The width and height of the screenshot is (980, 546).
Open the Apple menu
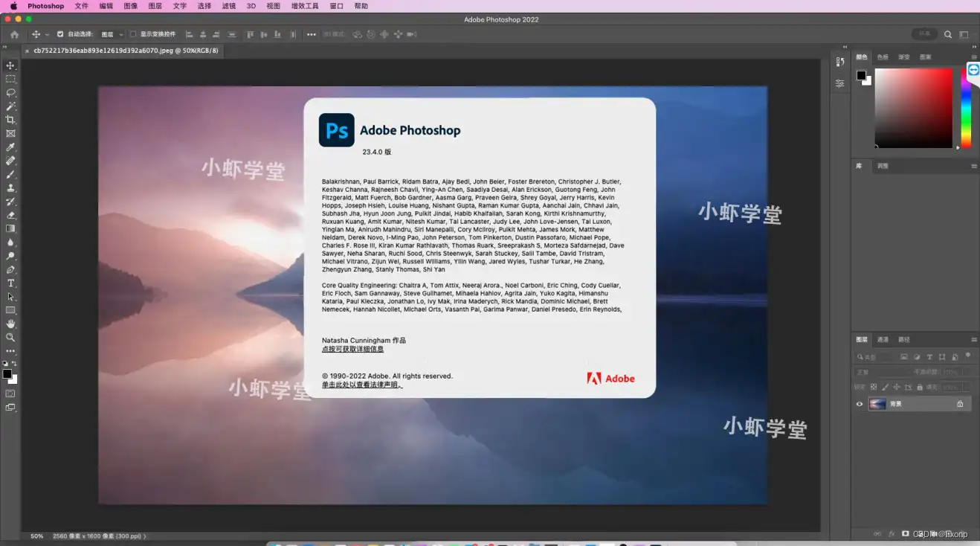click(13, 6)
